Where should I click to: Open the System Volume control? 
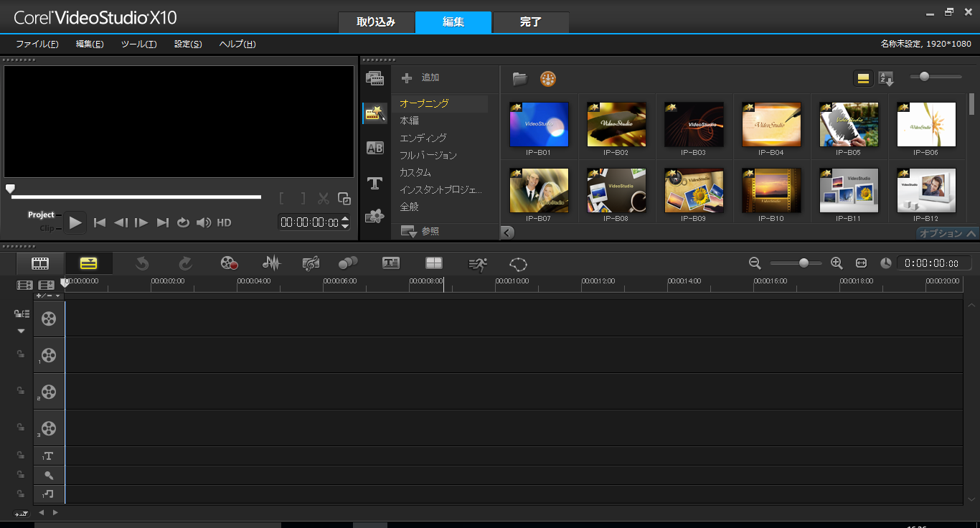[x=204, y=222]
